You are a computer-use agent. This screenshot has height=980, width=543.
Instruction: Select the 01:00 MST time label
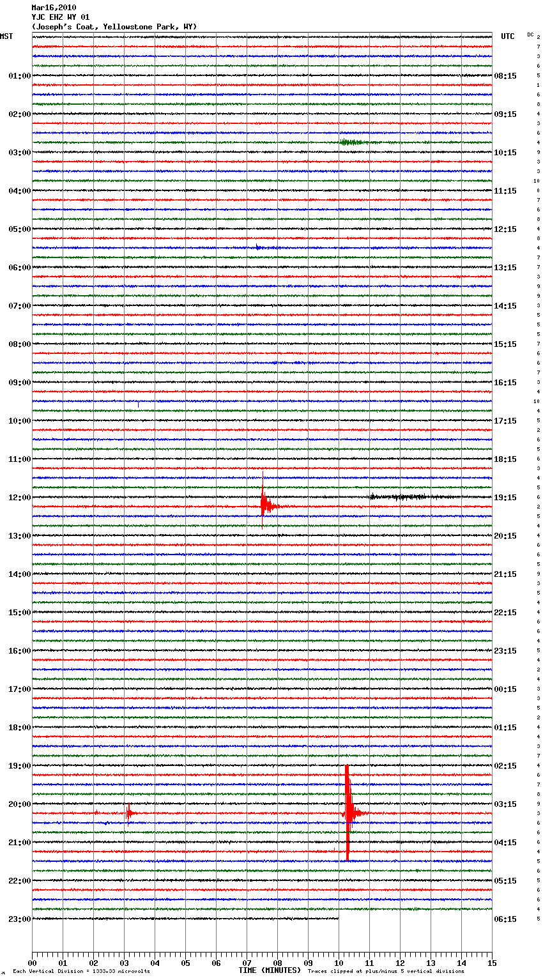(x=19, y=76)
